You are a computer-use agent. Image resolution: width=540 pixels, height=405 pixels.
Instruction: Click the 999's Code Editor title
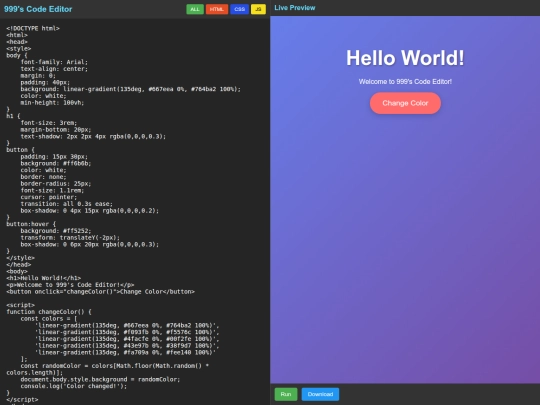pos(38,9)
